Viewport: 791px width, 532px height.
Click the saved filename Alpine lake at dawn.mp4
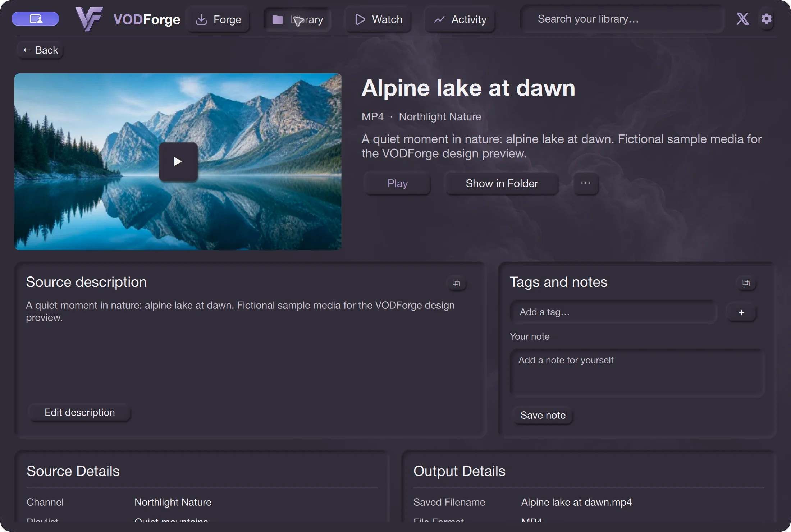(576, 502)
